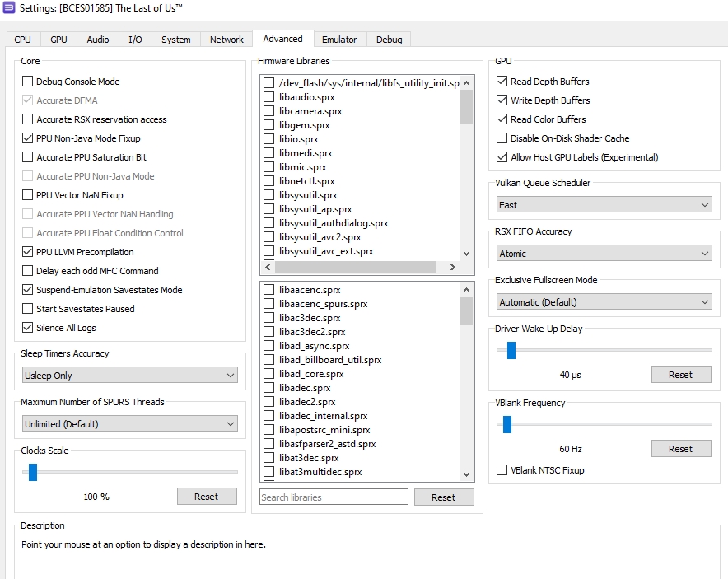728x579 pixels.
Task: Select the Advanced tab
Action: pos(282,39)
